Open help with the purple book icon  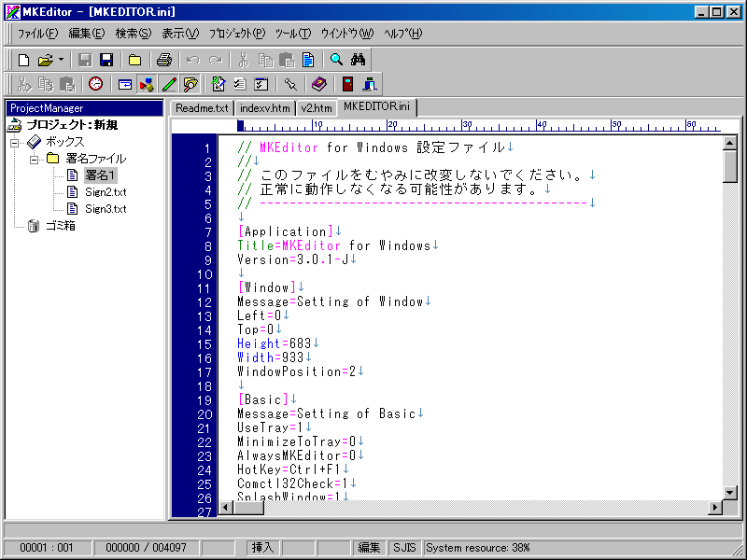coord(318,85)
